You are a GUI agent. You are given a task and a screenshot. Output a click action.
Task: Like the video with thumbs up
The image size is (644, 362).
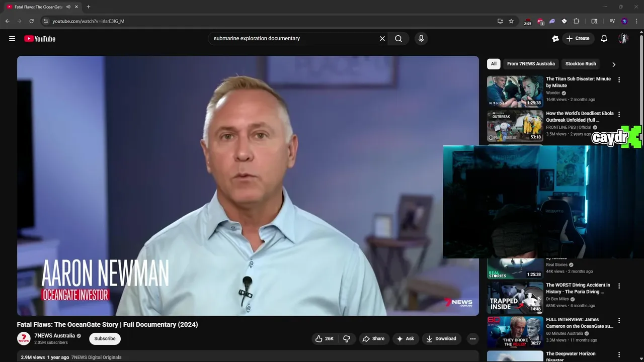(325, 339)
